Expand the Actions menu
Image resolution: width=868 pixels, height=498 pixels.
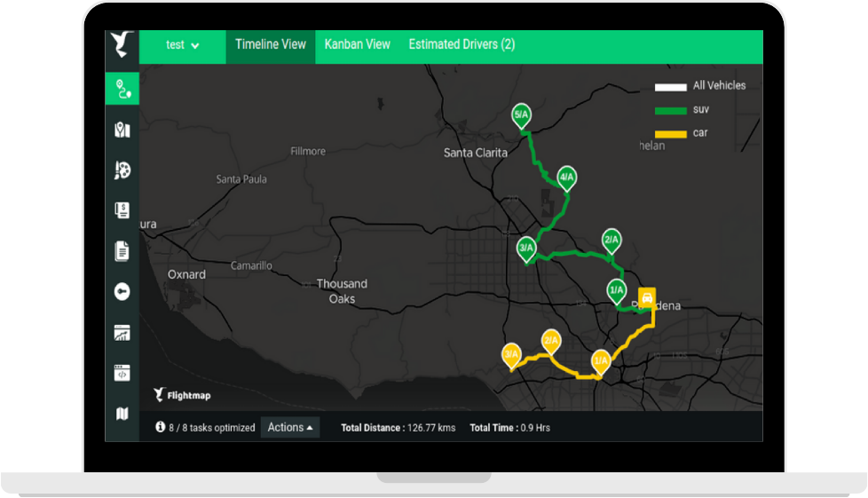(290, 427)
